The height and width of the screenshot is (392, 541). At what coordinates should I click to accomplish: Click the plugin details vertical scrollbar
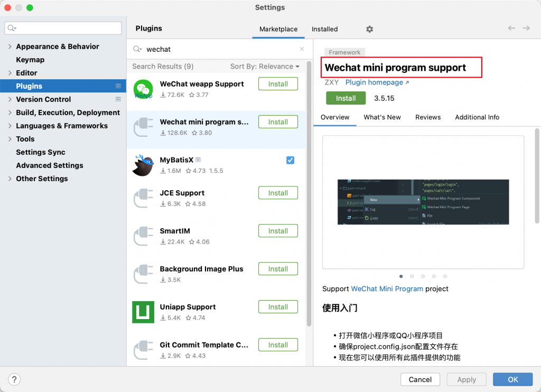click(537, 176)
